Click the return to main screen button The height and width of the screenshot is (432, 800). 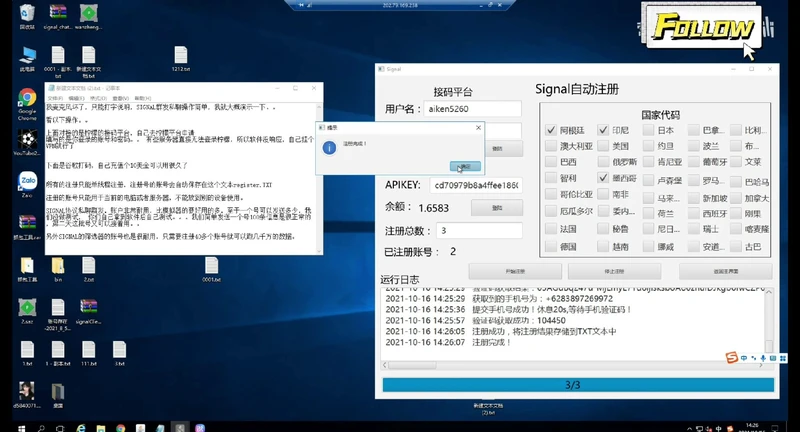[726, 271]
